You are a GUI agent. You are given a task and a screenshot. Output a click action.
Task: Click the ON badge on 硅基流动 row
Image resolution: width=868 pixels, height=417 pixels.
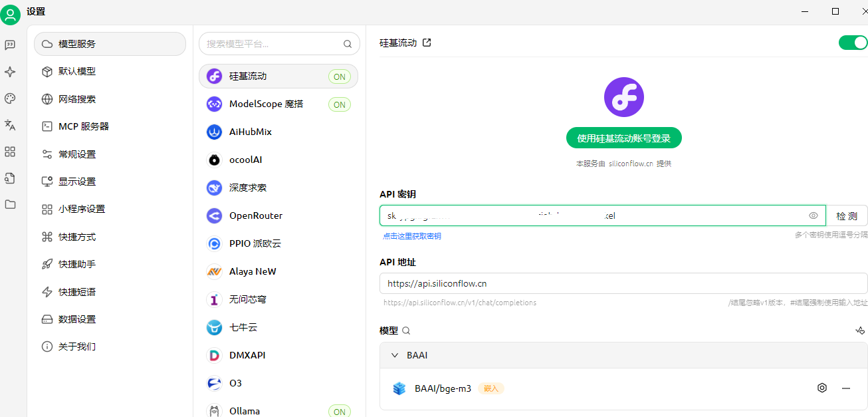[340, 76]
